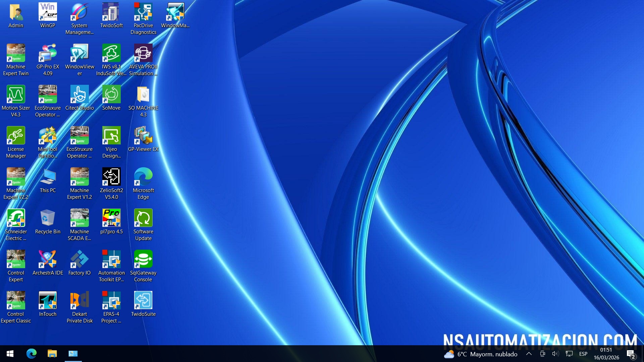
Task: Launch pl7pro 4.5 shortcut
Action: tap(111, 222)
